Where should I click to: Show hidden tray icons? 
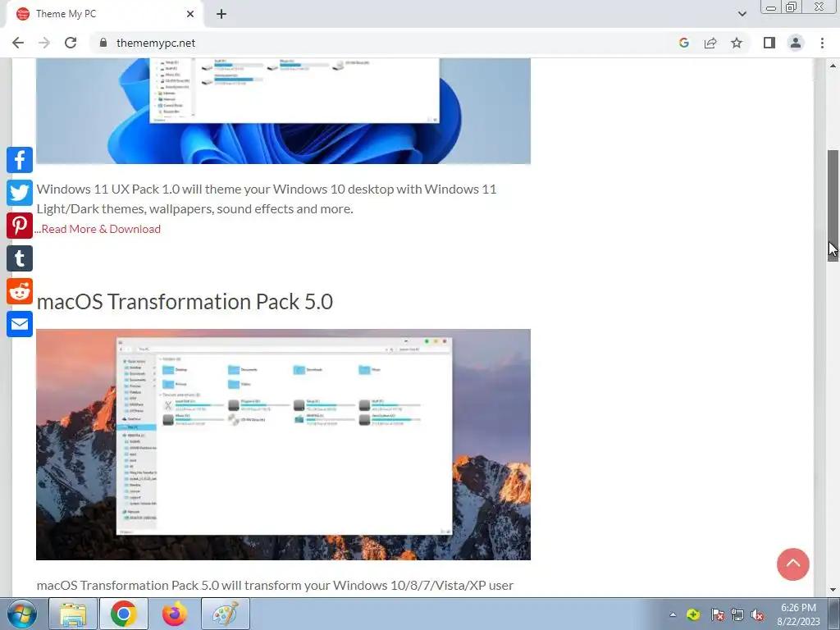click(x=673, y=614)
